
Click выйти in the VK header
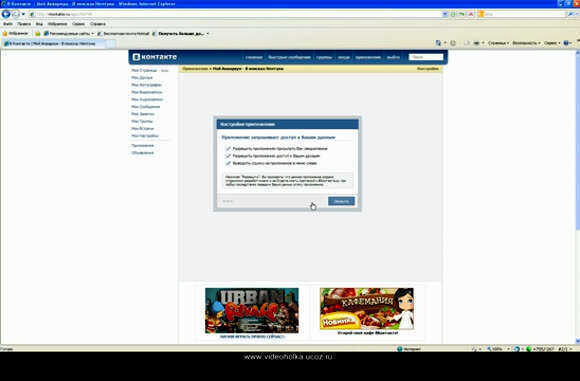393,57
